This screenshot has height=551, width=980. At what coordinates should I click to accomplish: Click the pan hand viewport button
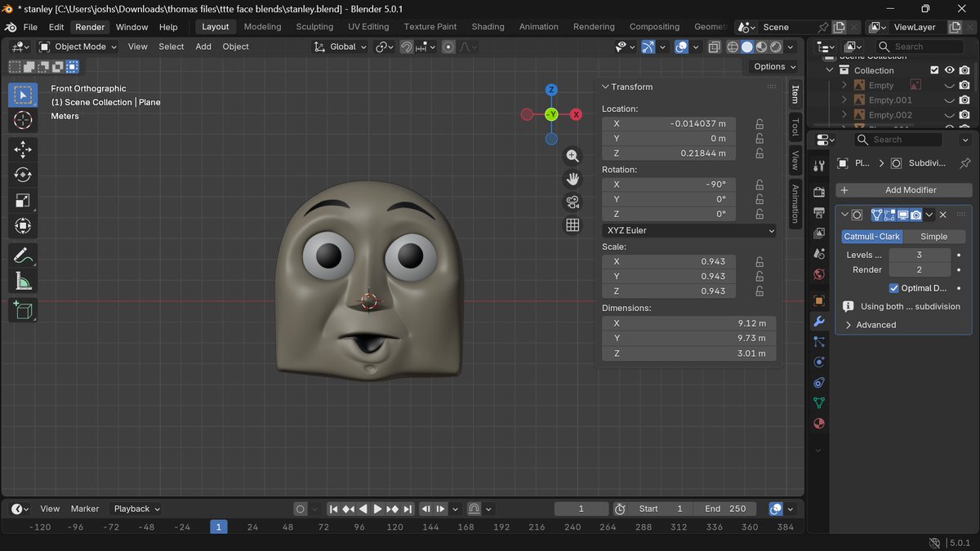[572, 179]
